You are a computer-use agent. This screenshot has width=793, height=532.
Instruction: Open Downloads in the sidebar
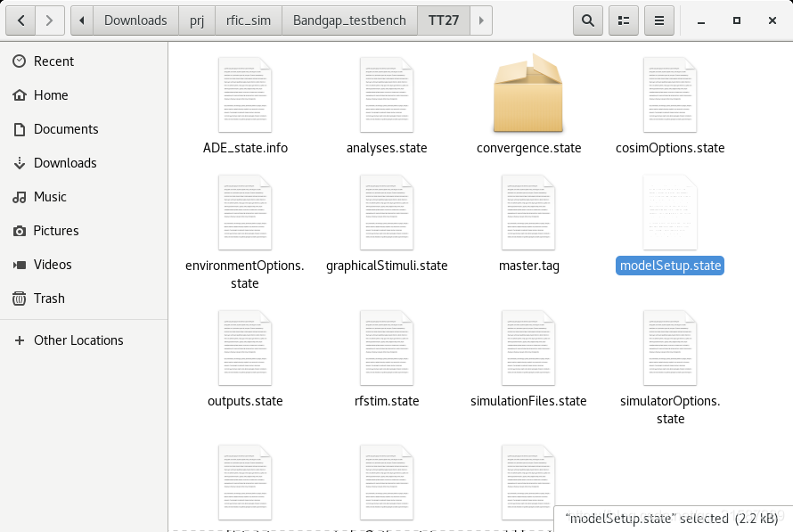[84, 163]
